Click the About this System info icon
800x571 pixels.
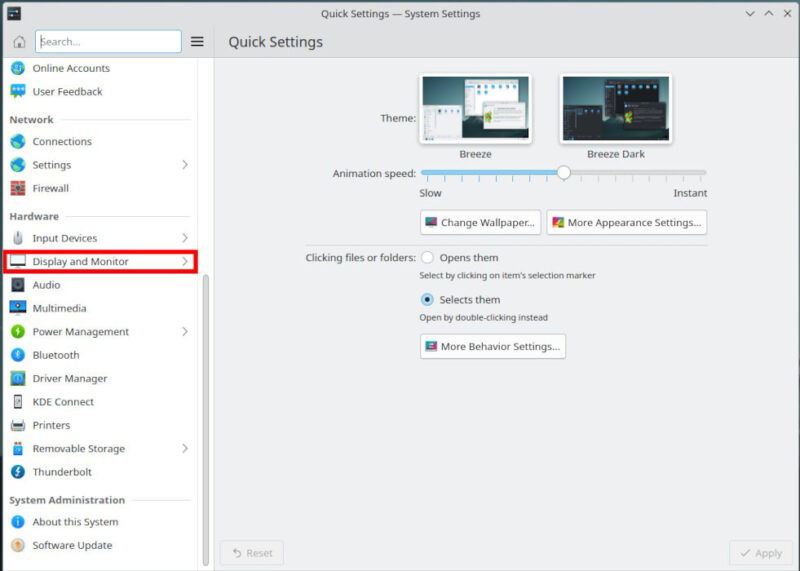coord(18,522)
